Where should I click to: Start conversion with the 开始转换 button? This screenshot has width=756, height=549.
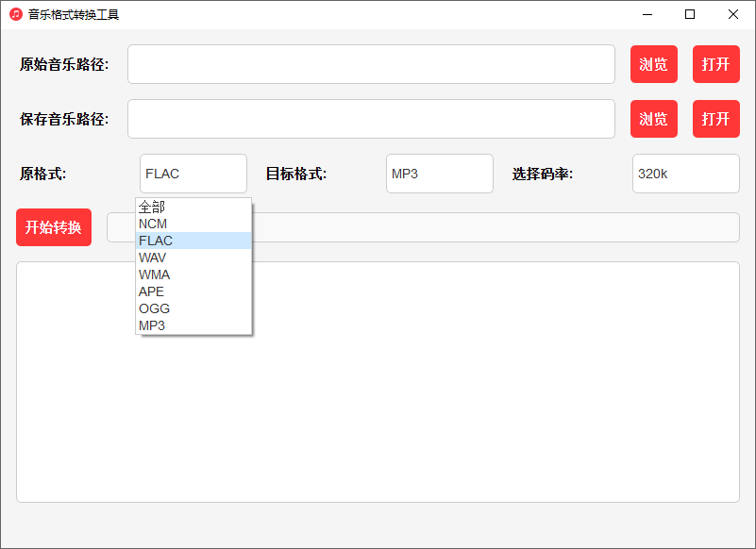pos(54,227)
